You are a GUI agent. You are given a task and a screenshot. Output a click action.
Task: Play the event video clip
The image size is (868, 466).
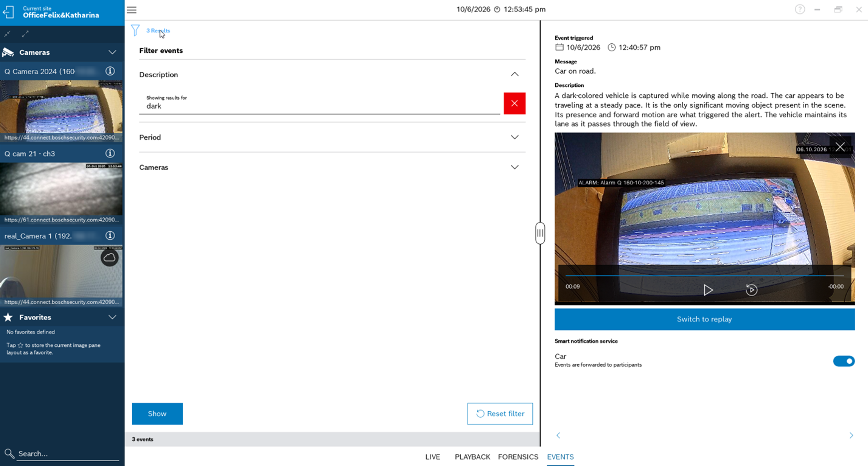[708, 290]
